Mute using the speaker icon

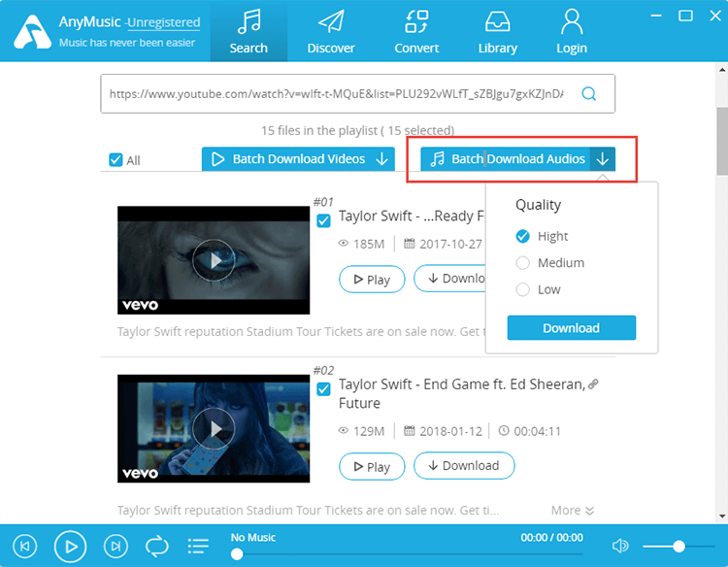click(x=620, y=546)
